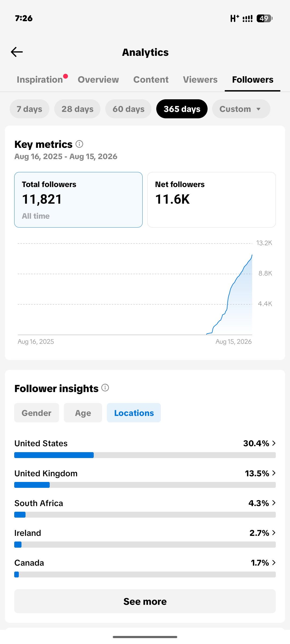Select the Net followers metric card
The height and width of the screenshot is (644, 290).
(212, 200)
